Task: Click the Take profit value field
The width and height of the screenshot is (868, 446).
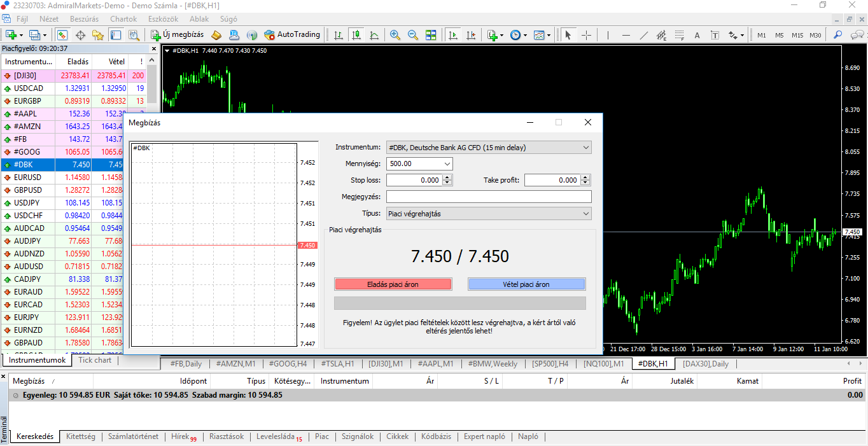Action: click(552, 180)
